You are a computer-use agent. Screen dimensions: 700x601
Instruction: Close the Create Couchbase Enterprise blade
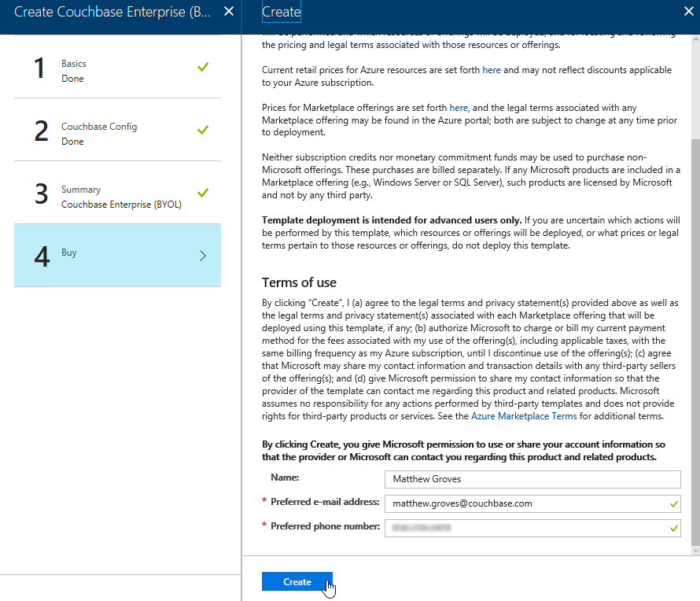pyautogui.click(x=229, y=12)
